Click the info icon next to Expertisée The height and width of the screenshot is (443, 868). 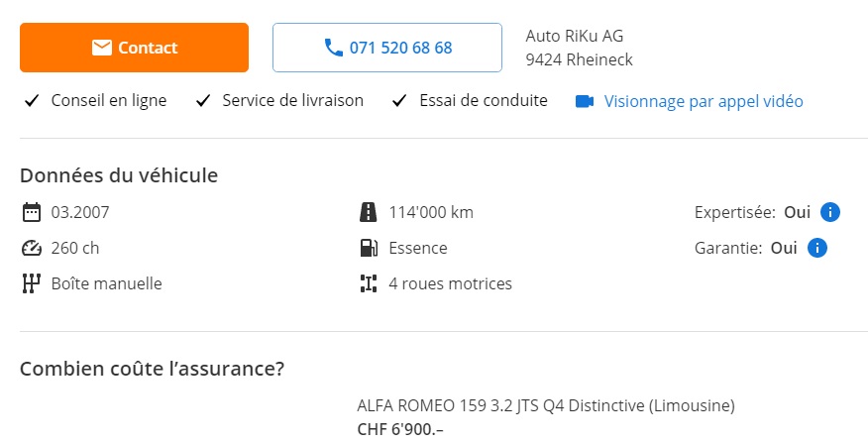tap(829, 212)
